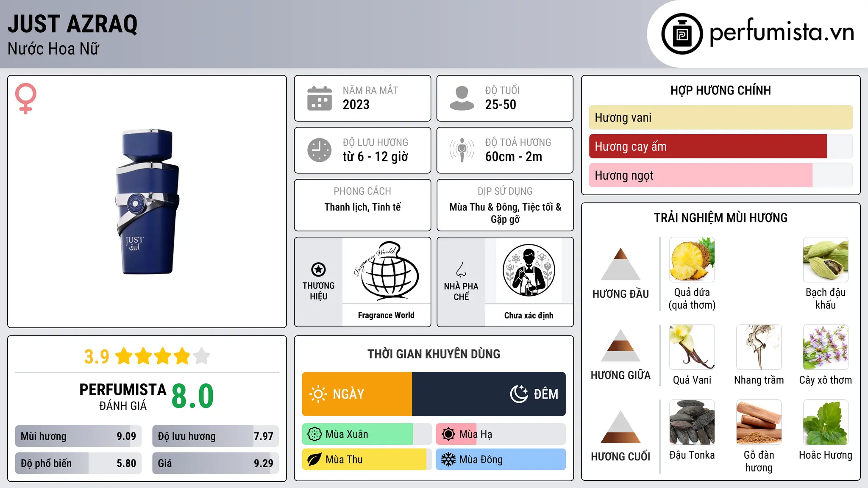
Task: Click the Fragrance World globe logo
Action: point(387,271)
